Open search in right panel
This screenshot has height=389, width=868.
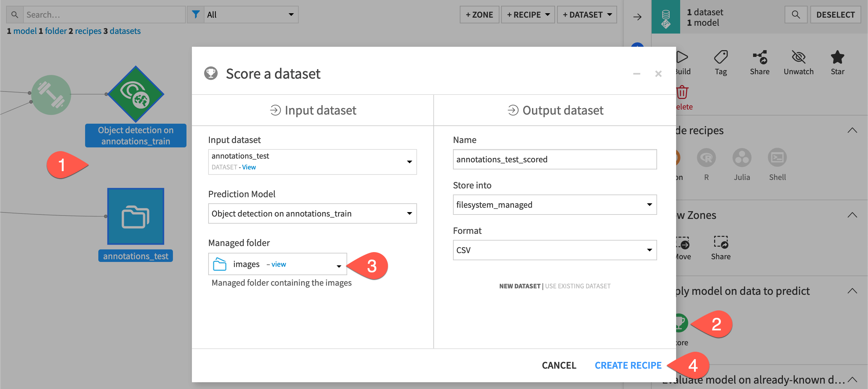796,15
